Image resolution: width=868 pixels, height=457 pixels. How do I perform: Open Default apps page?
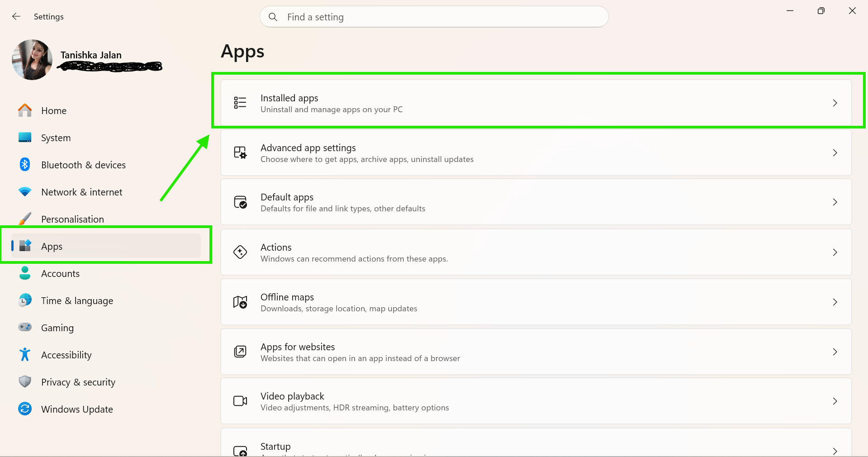tap(536, 202)
